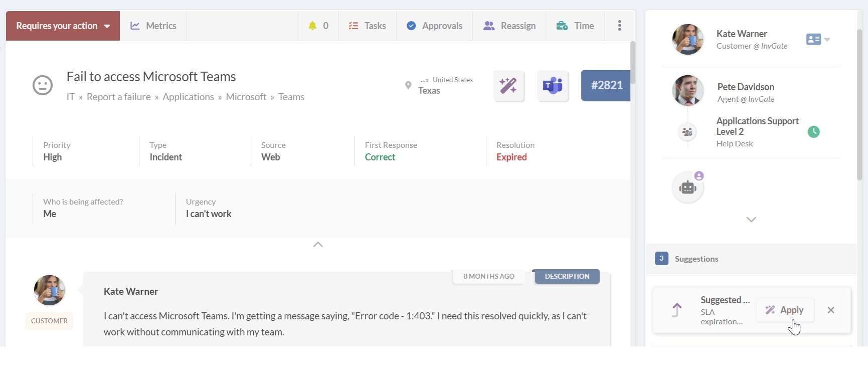Screen dimensions: 868x392
Task: Click the suggestions count badge 3
Action: (661, 259)
